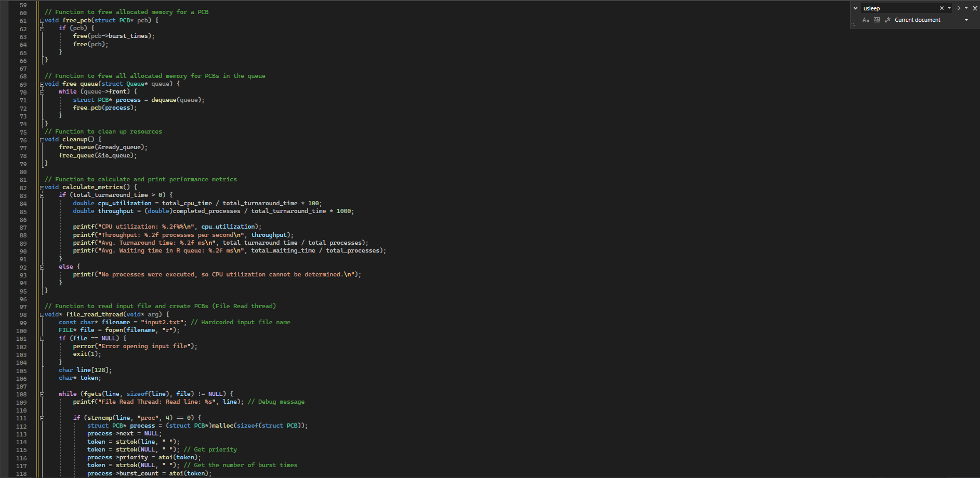
Task: Find the next occurrence of usleep
Action: pyautogui.click(x=958, y=8)
